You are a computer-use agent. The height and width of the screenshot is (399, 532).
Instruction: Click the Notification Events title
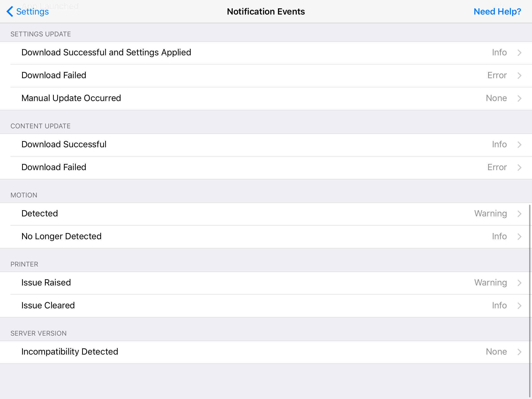coord(266,11)
